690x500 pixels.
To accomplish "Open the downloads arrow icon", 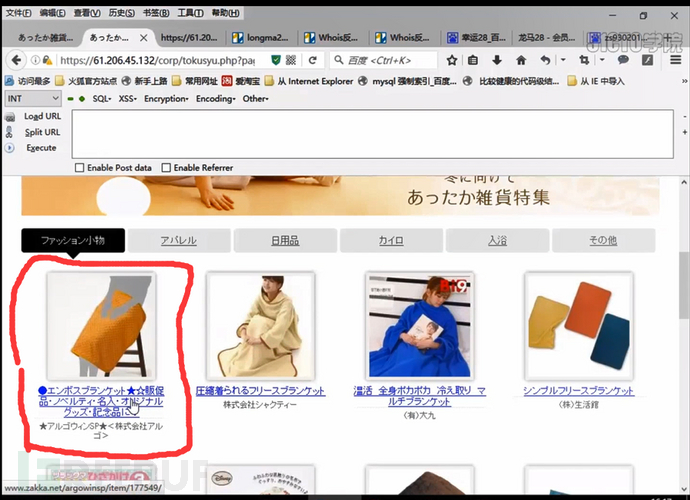I will (x=497, y=60).
